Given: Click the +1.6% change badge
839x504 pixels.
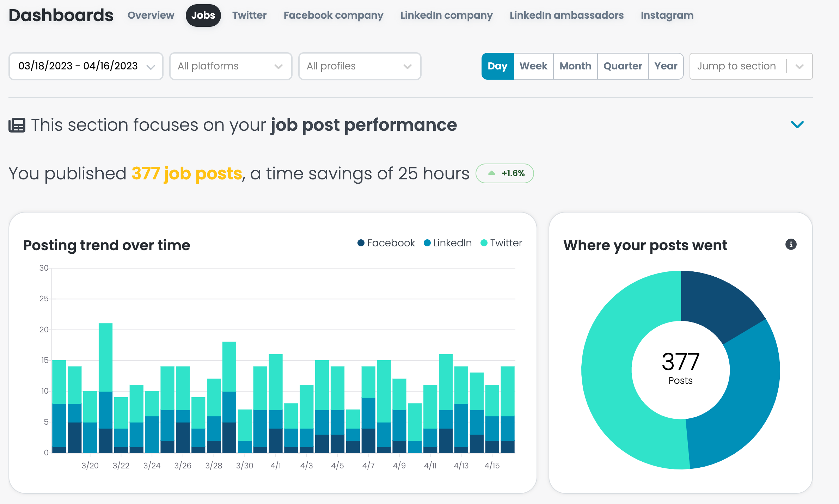Looking at the screenshot, I should (x=505, y=173).
